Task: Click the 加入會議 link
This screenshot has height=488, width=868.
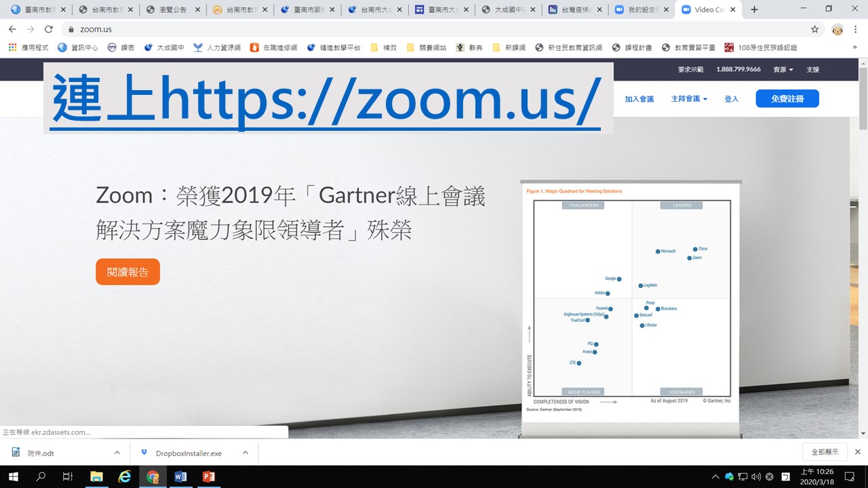Action: click(x=639, y=99)
